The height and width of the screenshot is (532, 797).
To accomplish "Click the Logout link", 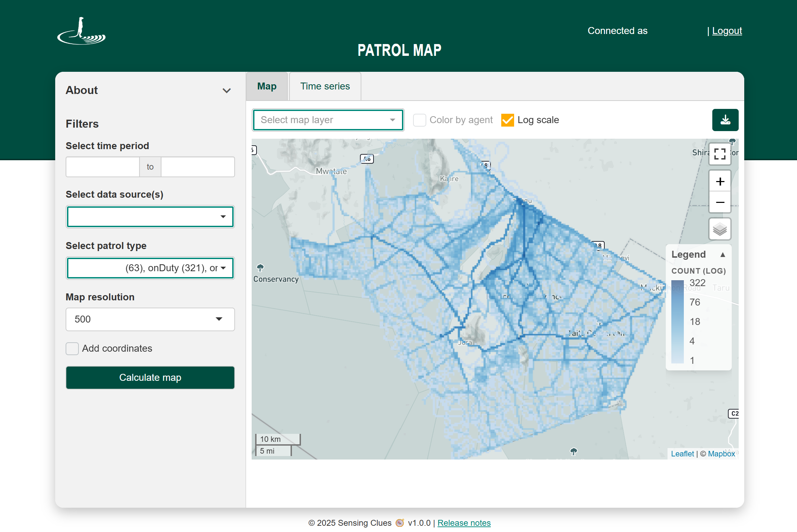I will click(x=727, y=31).
